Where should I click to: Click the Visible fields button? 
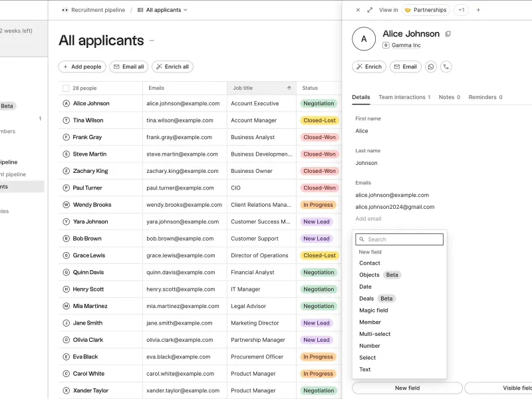coord(498,388)
